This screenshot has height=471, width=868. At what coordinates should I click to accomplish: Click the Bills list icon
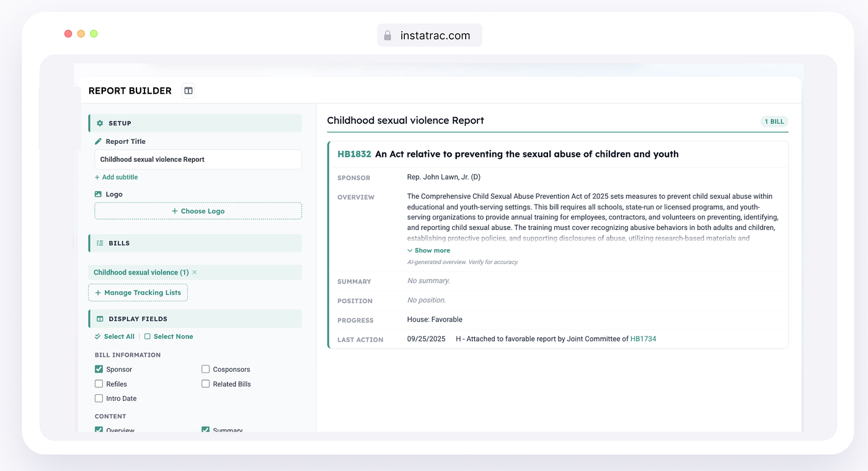tap(100, 244)
